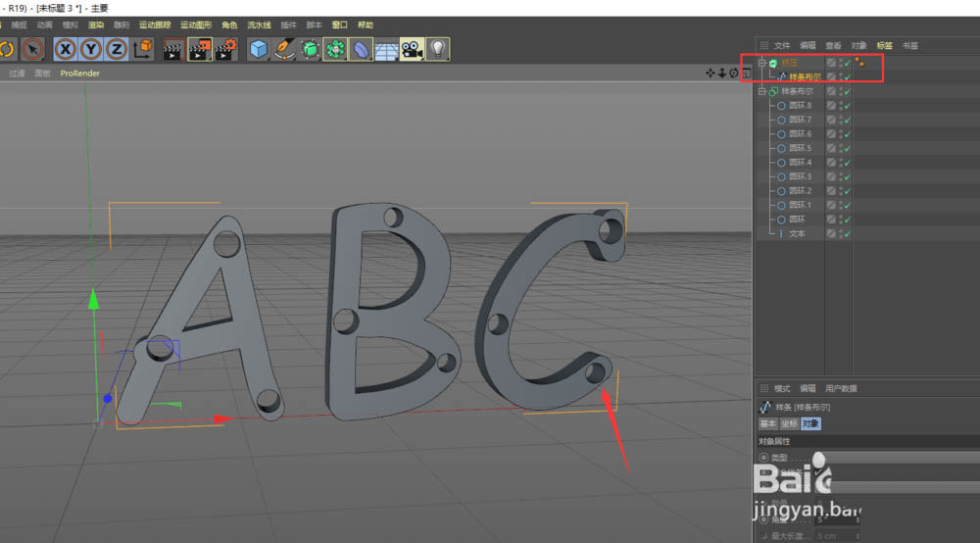Open the array modeling flower icon
980x543 pixels.
click(x=335, y=49)
